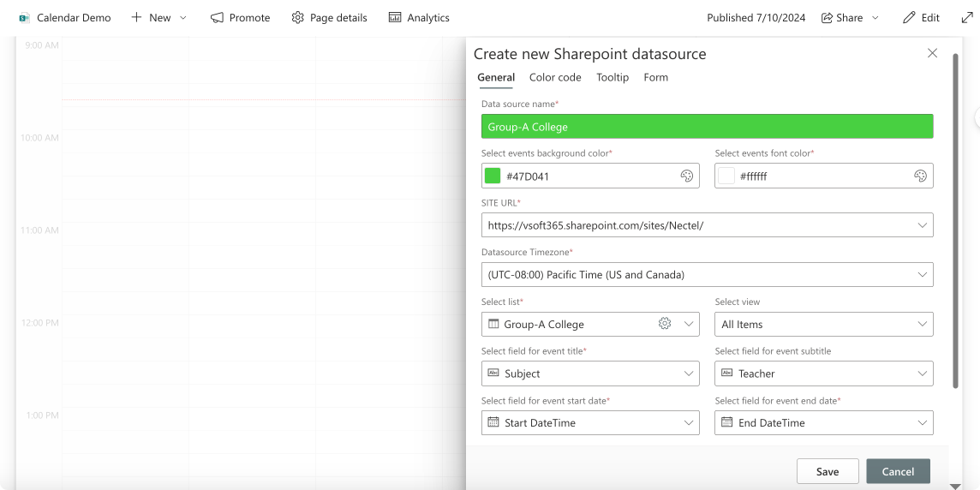Switch to the Color code tab
Image resolution: width=980 pixels, height=490 pixels.
click(555, 77)
